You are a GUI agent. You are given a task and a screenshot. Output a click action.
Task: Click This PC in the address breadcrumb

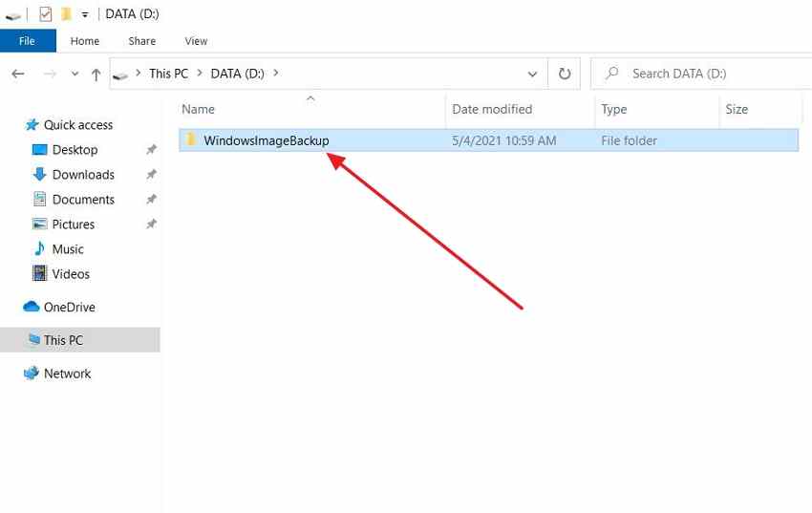(x=168, y=74)
